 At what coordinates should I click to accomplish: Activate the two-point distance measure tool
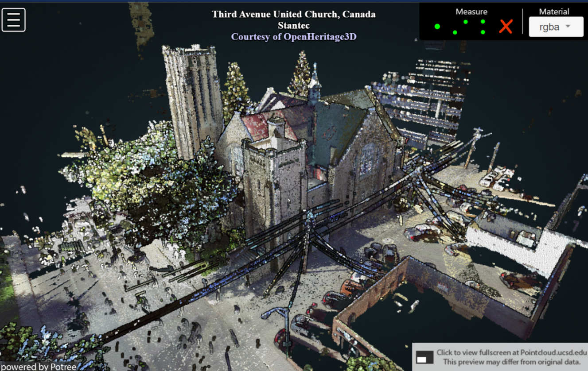(460, 27)
